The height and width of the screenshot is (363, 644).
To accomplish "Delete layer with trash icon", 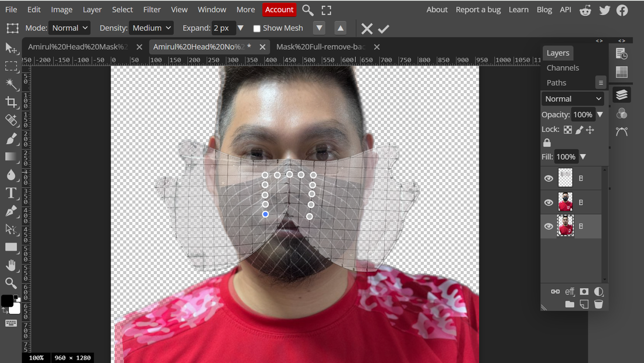I will [598, 304].
